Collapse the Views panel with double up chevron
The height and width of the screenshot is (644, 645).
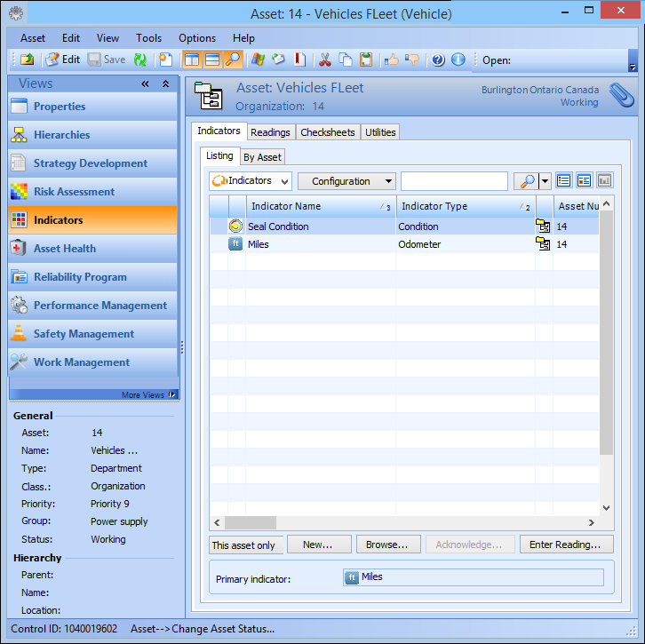click(165, 83)
